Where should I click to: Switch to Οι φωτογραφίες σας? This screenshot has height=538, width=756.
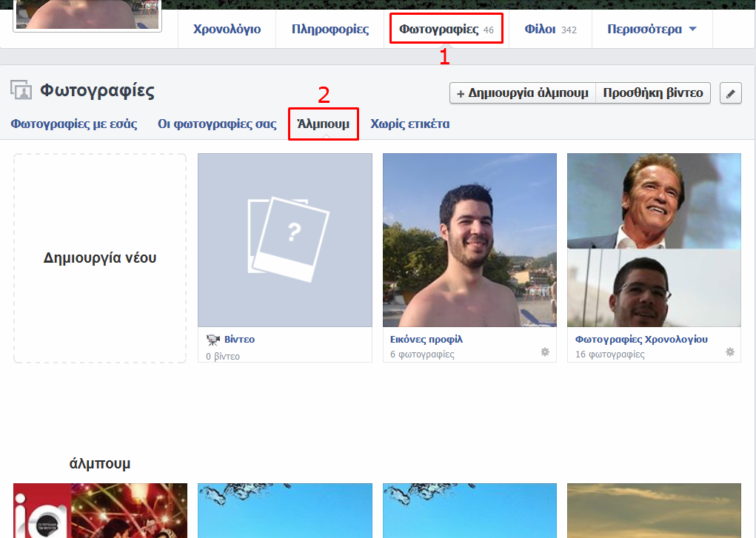217,124
